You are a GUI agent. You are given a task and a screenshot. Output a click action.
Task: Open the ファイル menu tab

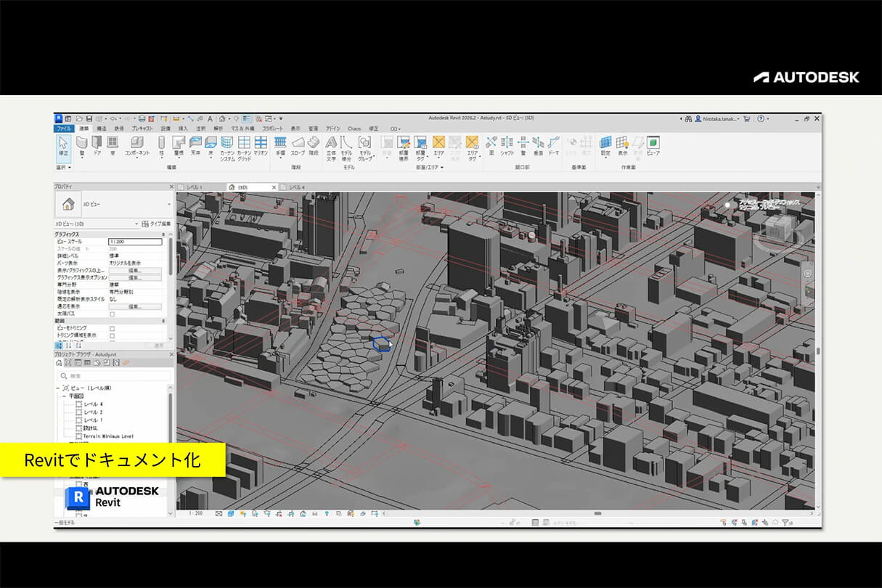(65, 128)
